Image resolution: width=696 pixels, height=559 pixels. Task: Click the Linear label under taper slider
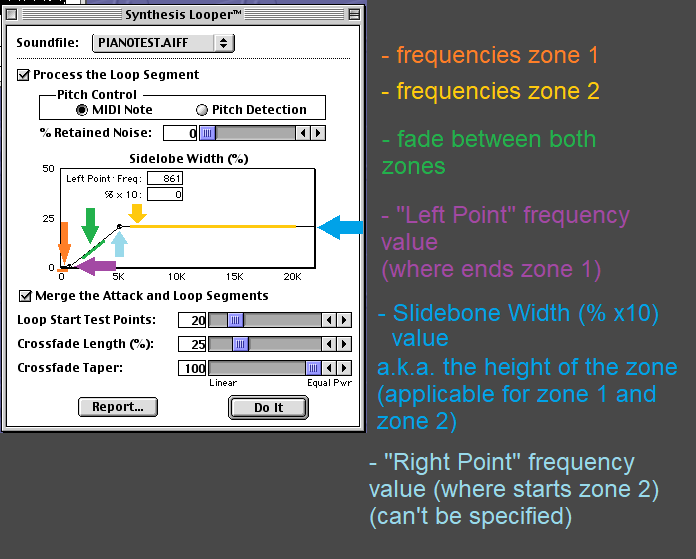tap(223, 383)
